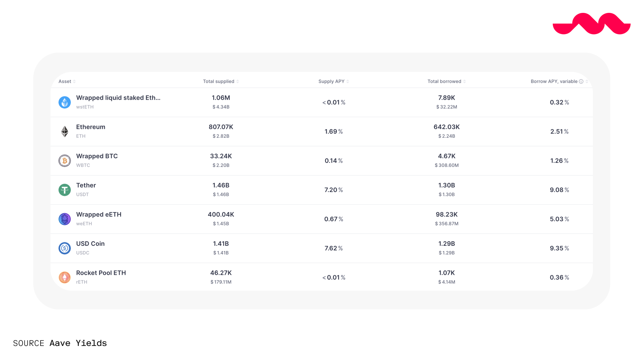Click the blue USD Coin icon
644x362 pixels.
coord(64,248)
